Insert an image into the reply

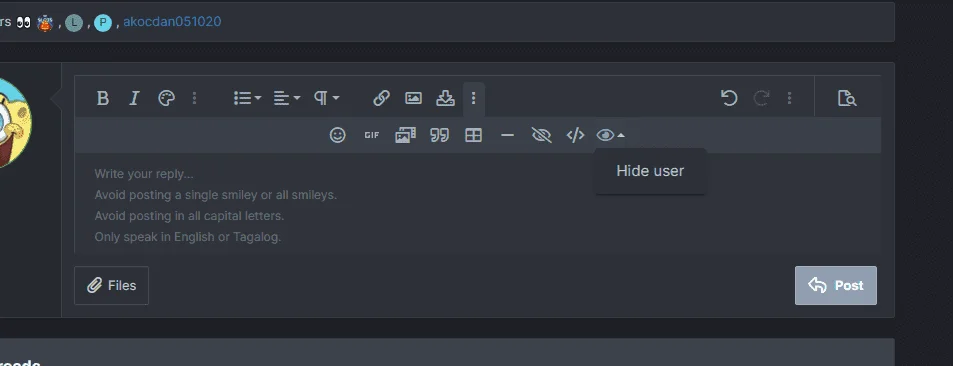point(413,98)
